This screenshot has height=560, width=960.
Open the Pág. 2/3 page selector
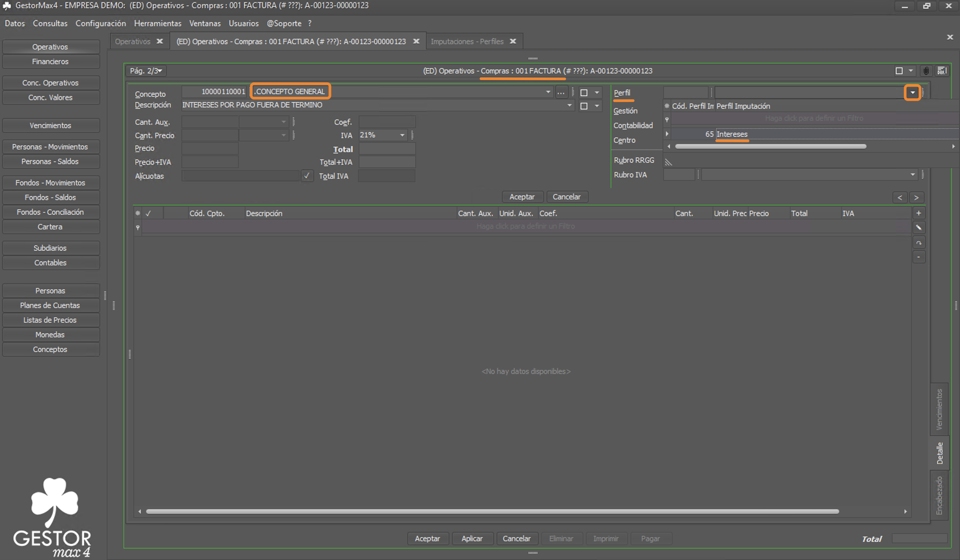pos(146,71)
